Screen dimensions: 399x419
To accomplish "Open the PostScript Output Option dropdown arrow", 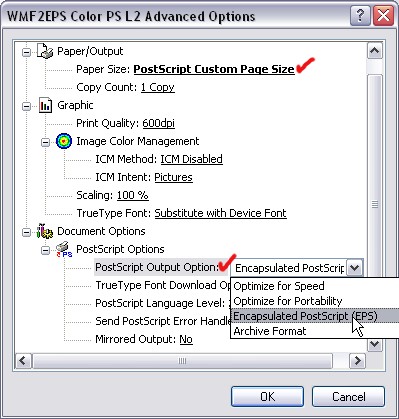I will pos(354,268).
